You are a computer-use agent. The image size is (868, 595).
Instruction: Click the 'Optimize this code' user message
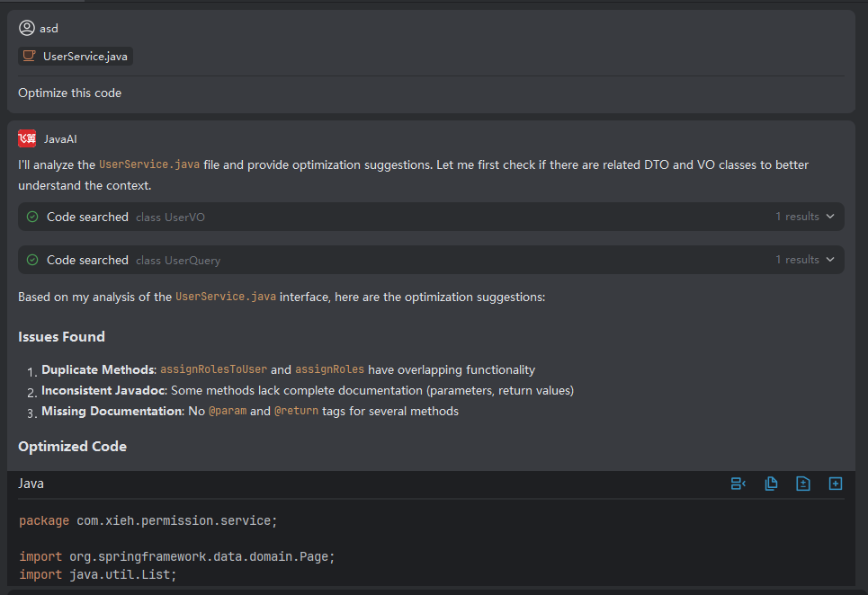coord(70,93)
